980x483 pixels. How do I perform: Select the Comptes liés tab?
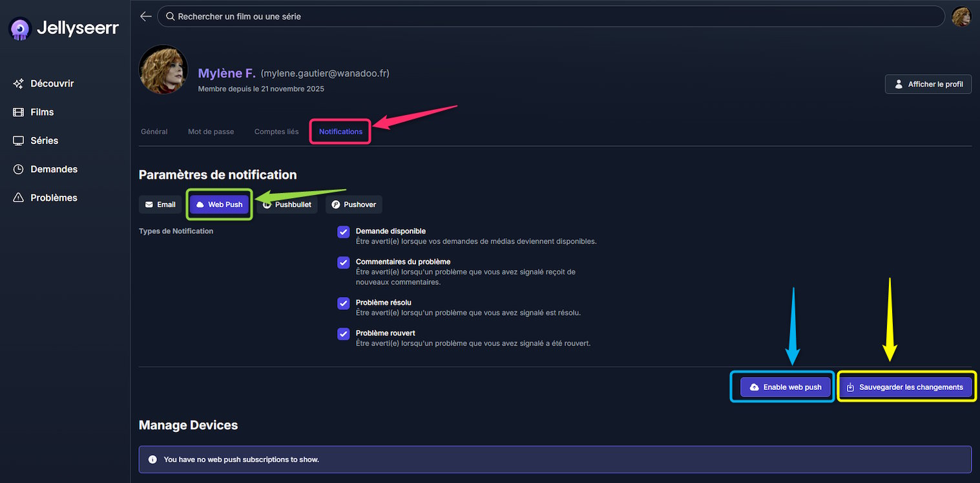click(x=276, y=132)
